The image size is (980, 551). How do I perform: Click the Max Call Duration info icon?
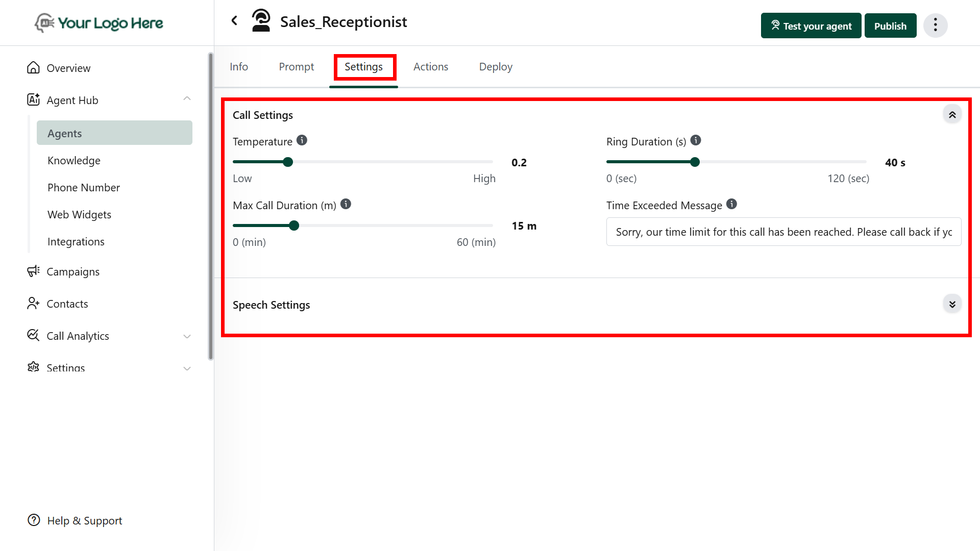[x=346, y=204]
